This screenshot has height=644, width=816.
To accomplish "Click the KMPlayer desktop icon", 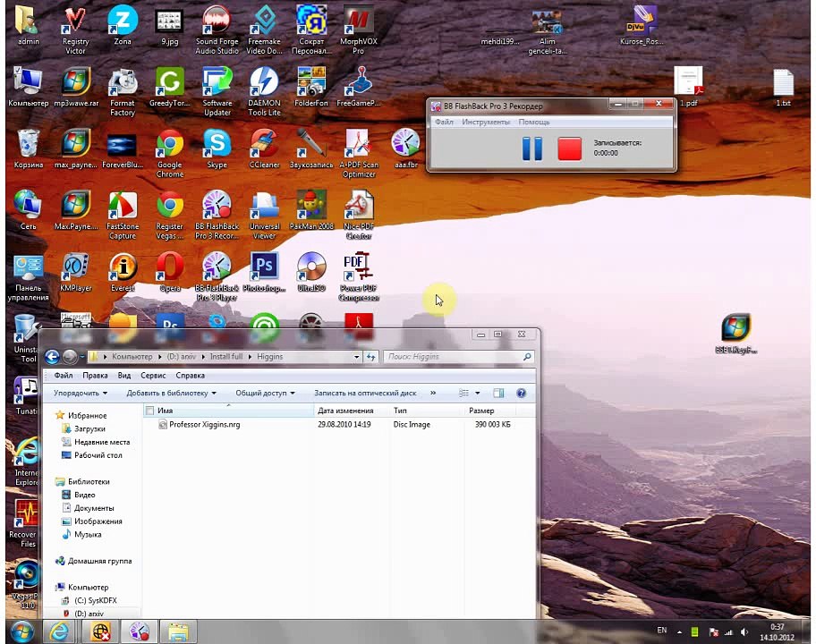I will (x=76, y=272).
